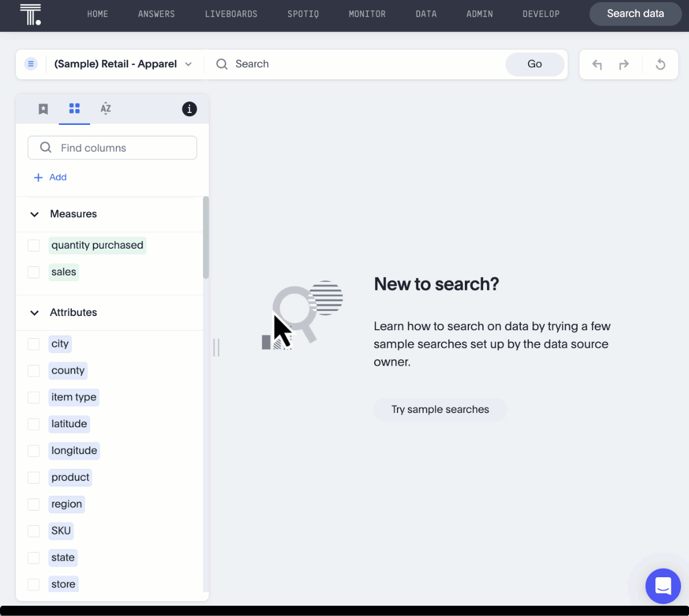Image resolution: width=689 pixels, height=616 pixels.
Task: Open the data source info icon
Action: [189, 109]
